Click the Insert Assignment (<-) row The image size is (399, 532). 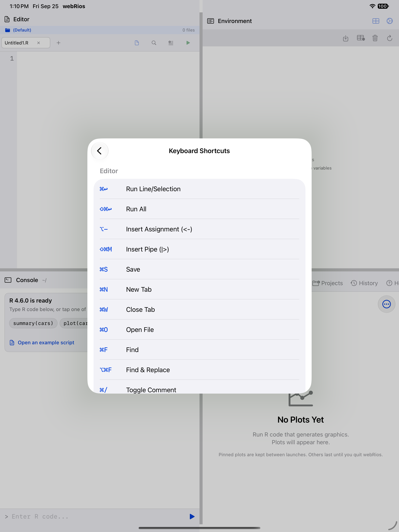(199, 229)
